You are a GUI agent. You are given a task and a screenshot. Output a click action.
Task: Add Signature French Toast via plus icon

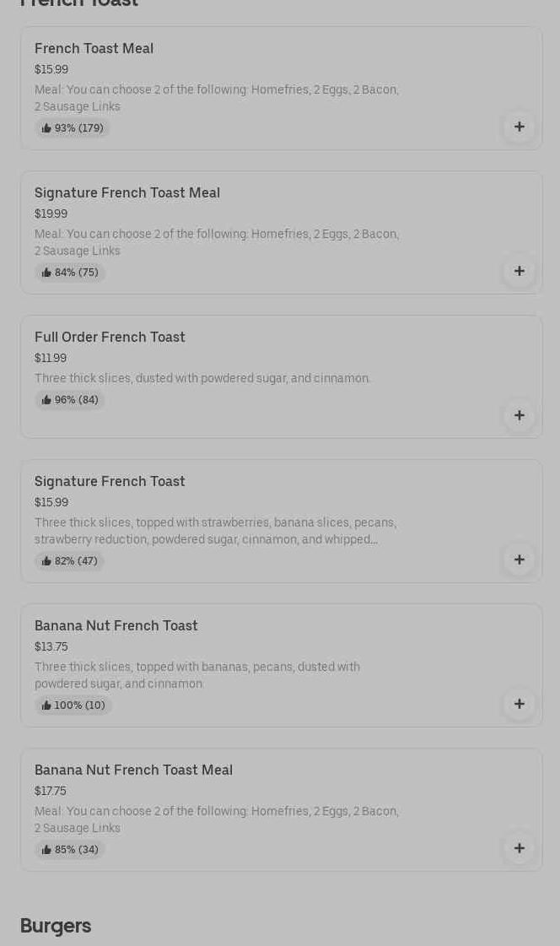[x=519, y=559]
